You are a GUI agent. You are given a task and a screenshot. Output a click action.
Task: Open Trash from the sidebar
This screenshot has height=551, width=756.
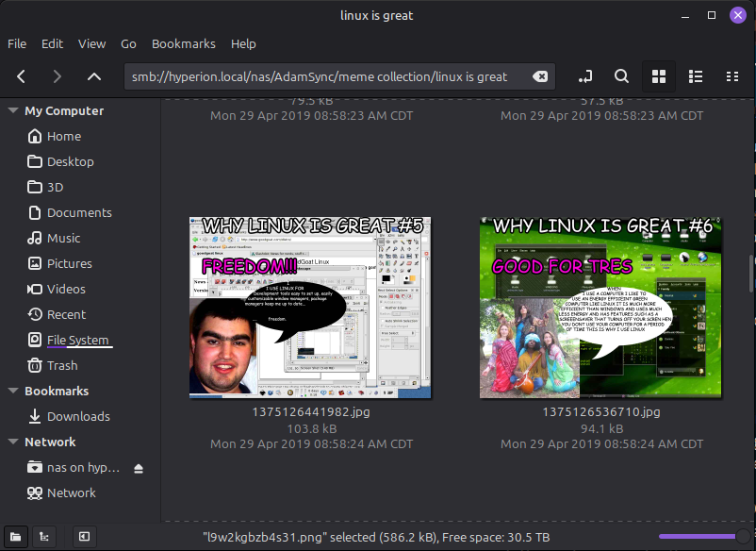pyautogui.click(x=62, y=365)
